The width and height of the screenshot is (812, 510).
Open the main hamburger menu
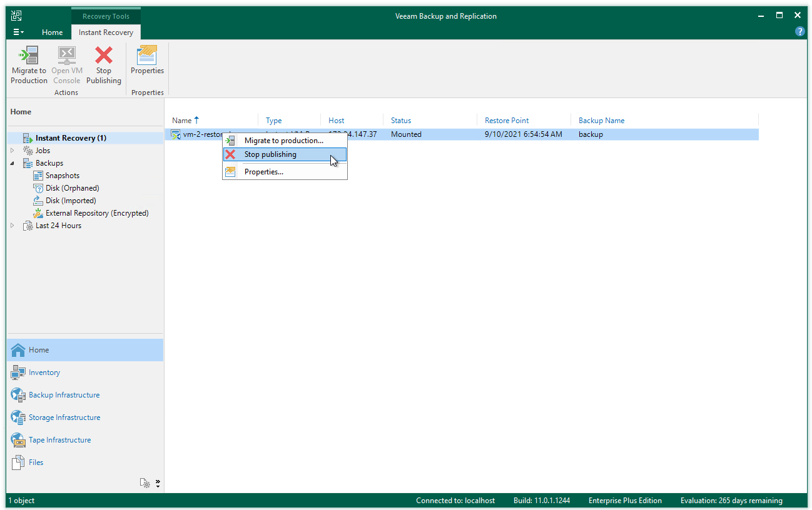(x=19, y=32)
